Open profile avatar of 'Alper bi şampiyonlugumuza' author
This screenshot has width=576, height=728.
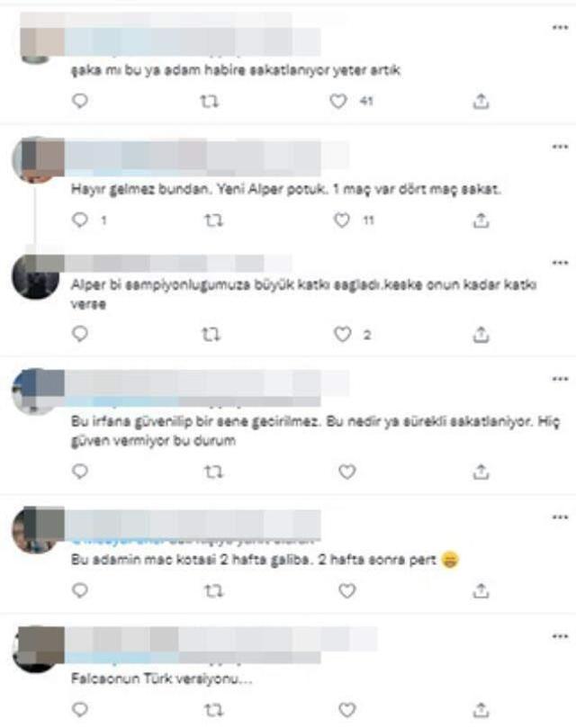click(x=36, y=277)
